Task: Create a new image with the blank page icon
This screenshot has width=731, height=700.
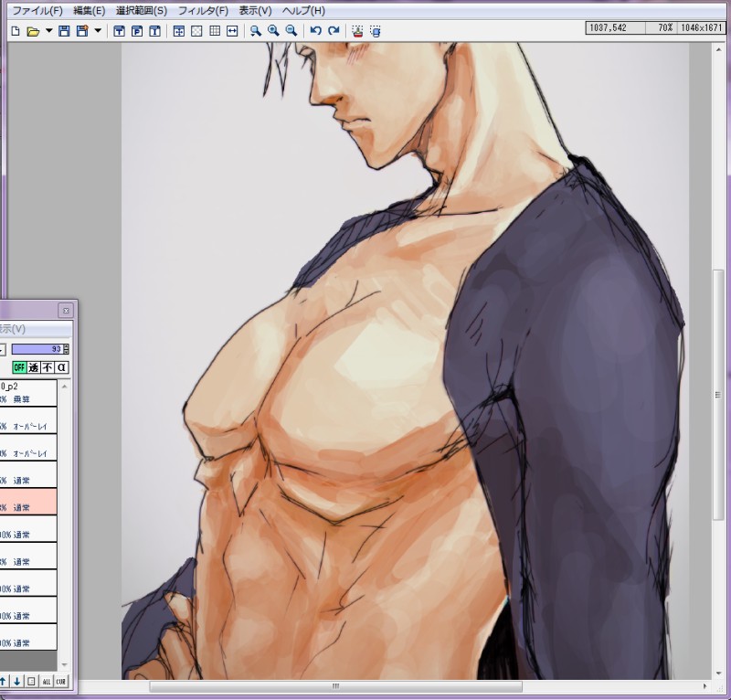Action: click(16, 31)
